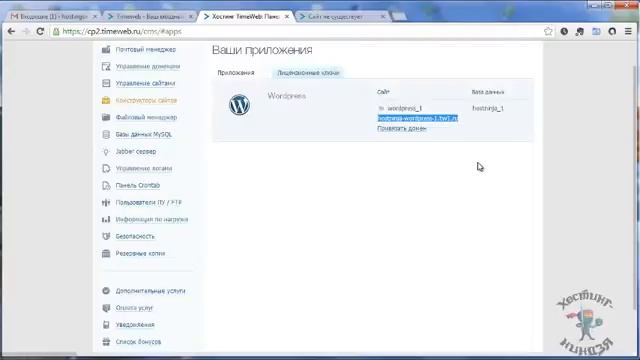Close the Сайт не существует browser tab
This screenshot has width=640, height=360.
383,17
